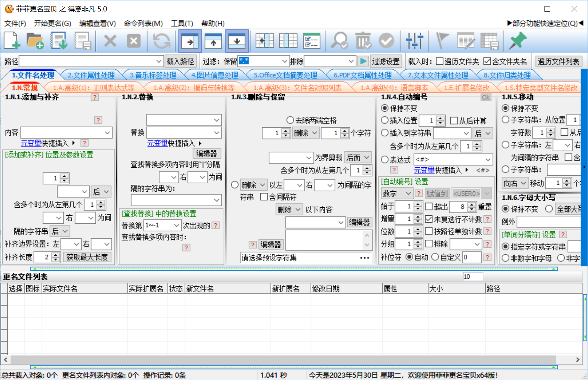The width and height of the screenshot is (588, 380).
Task: Click the 获取最大长度 button
Action: click(87, 257)
